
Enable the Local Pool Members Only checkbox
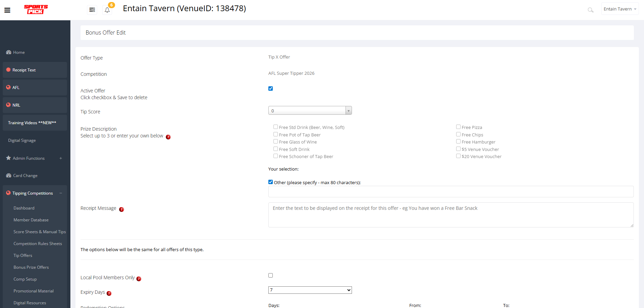coord(270,276)
